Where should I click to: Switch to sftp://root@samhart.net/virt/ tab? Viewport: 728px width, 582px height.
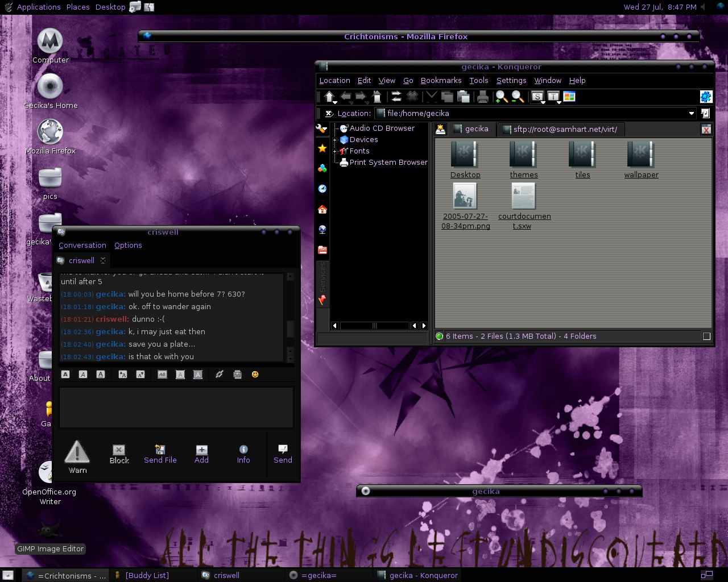(560, 130)
